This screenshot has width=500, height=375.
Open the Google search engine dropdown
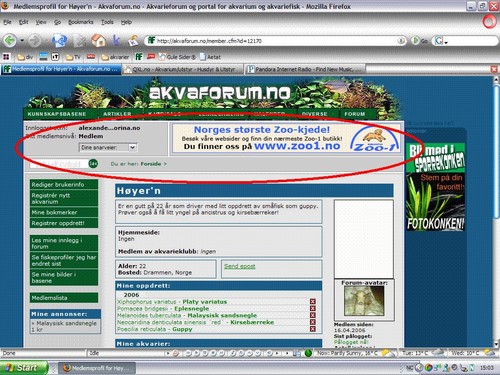pyautogui.click(x=441, y=41)
